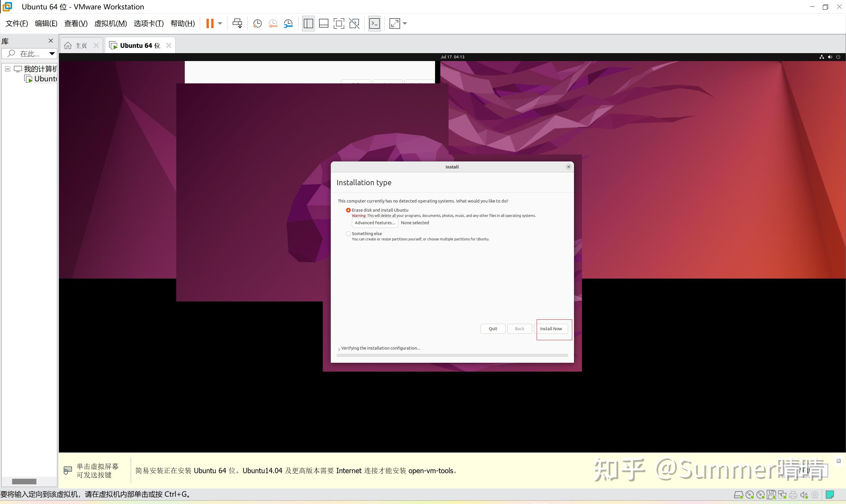Switch to the 主页 tab
Screen dimensions: 846x504
tap(80, 45)
